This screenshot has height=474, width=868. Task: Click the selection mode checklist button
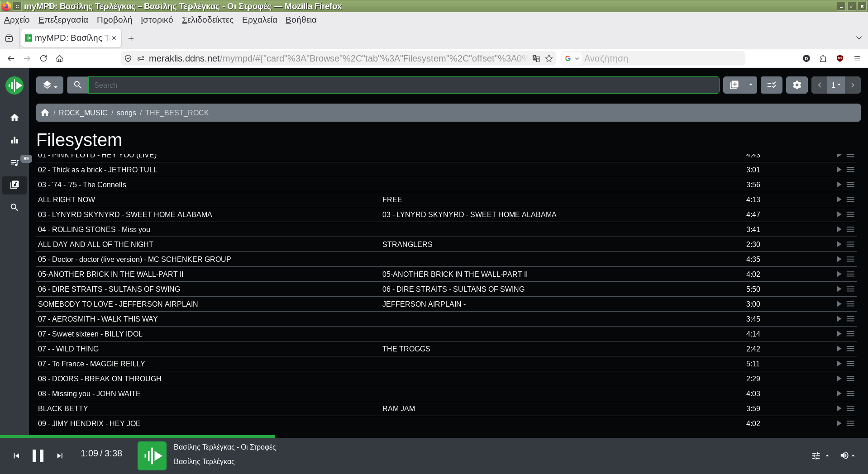pos(771,85)
